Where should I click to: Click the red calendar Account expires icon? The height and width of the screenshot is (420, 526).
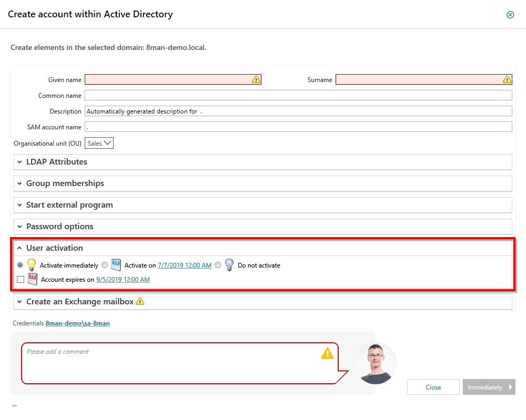33,279
